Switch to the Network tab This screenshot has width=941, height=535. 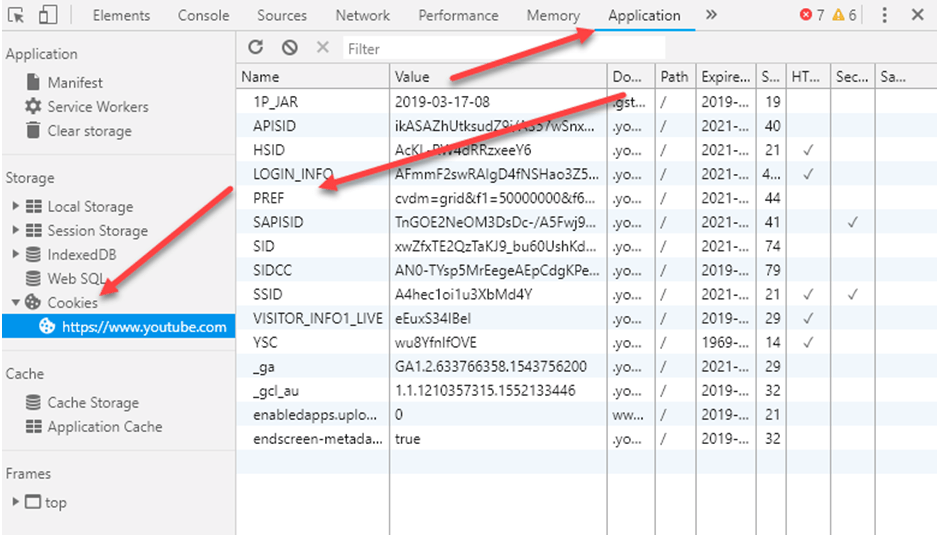[362, 15]
